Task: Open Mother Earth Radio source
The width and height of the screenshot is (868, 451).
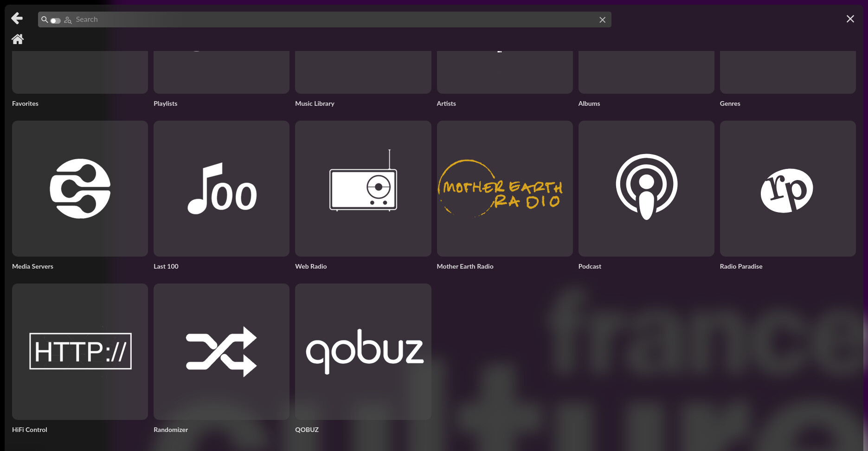Action: pyautogui.click(x=504, y=189)
